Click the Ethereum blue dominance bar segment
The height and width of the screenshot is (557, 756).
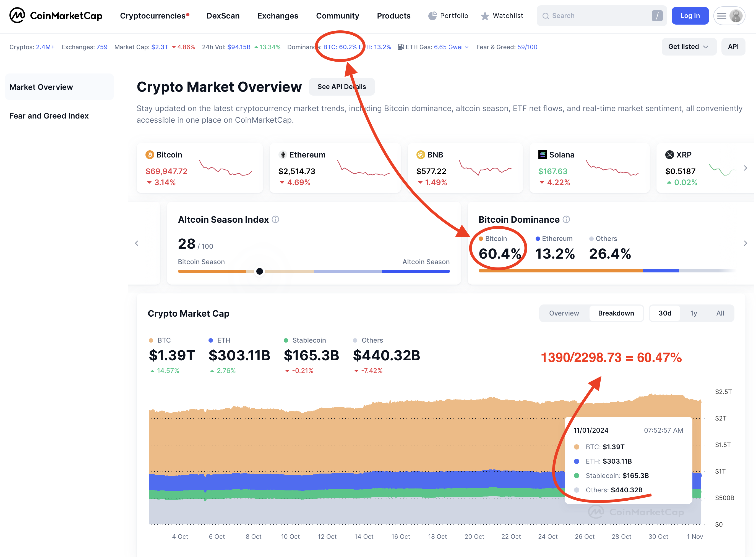pos(661,271)
